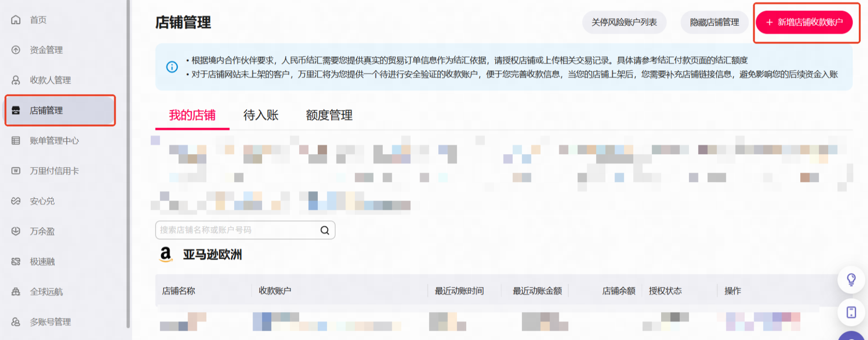Focus the 搜索店铺名称或账户号码 search field
Screen dimensions: 868x340
pos(245,230)
